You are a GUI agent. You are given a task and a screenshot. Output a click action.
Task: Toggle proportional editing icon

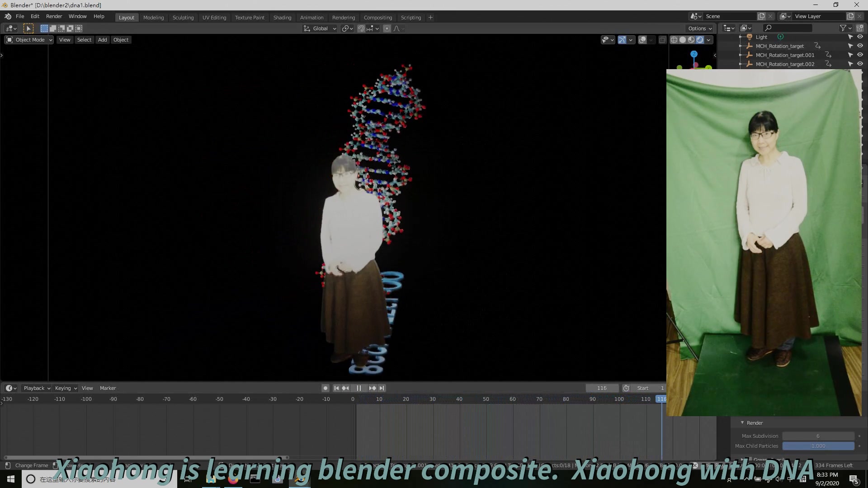click(387, 28)
